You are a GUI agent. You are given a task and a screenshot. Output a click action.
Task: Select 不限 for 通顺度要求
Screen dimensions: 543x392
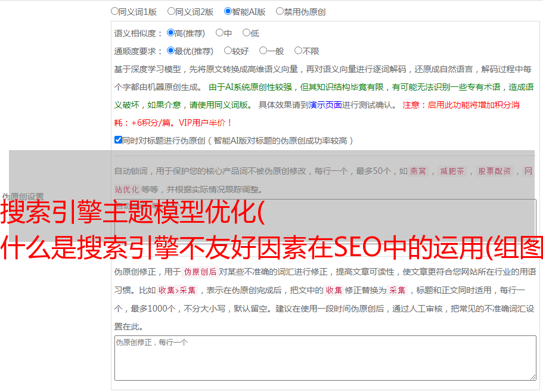pos(298,51)
